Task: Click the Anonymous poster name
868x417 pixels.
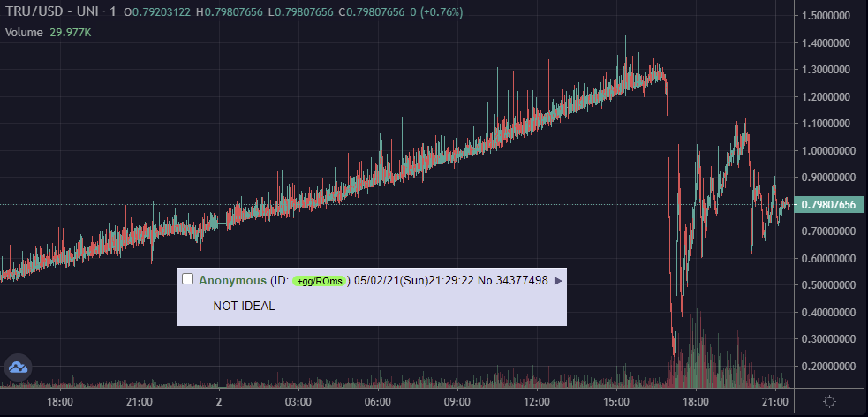Action: (232, 281)
